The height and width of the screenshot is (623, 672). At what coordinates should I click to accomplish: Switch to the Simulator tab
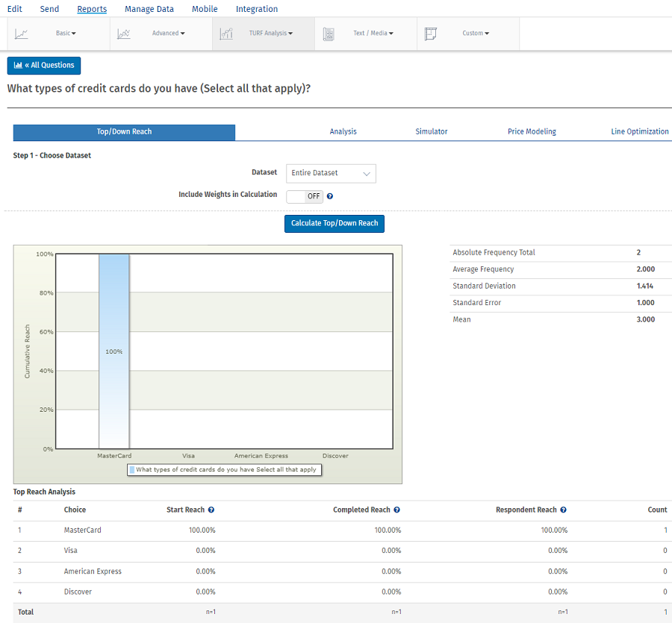click(x=432, y=132)
